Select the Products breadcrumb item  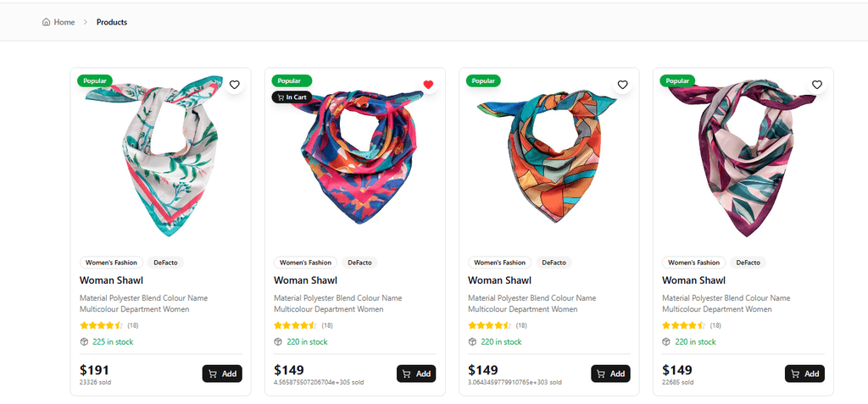pyautogui.click(x=112, y=22)
